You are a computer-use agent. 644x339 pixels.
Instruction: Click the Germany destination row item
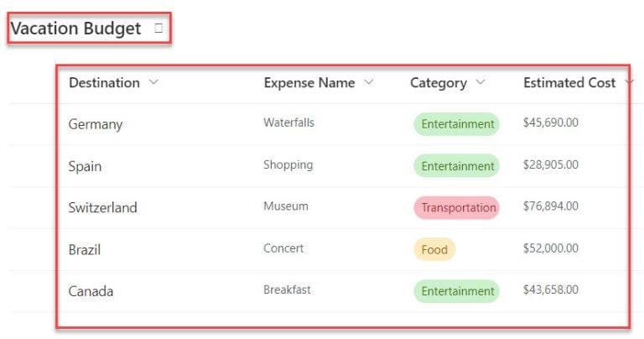[96, 124]
